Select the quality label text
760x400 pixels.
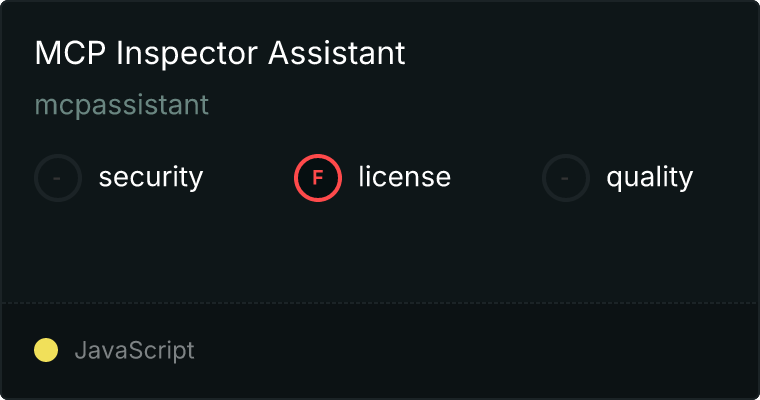649,178
